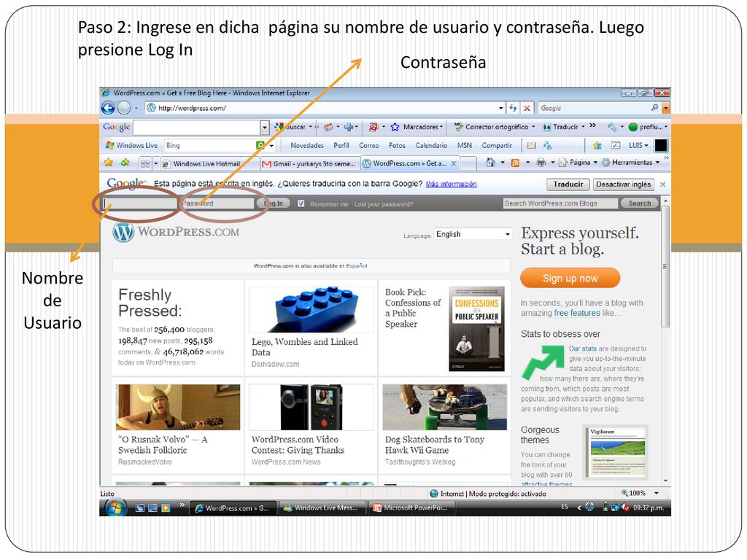
Task: Click the green Bing search icon
Action: tap(260, 145)
